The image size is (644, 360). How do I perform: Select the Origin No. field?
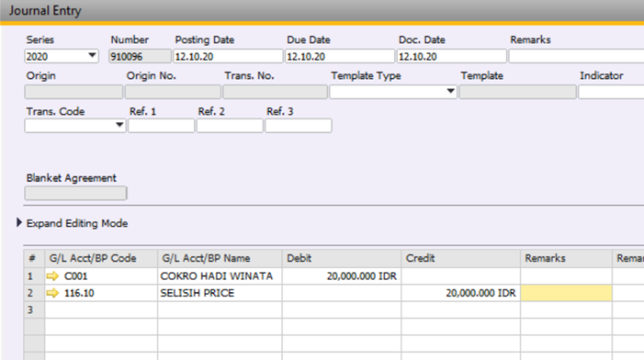173,92
